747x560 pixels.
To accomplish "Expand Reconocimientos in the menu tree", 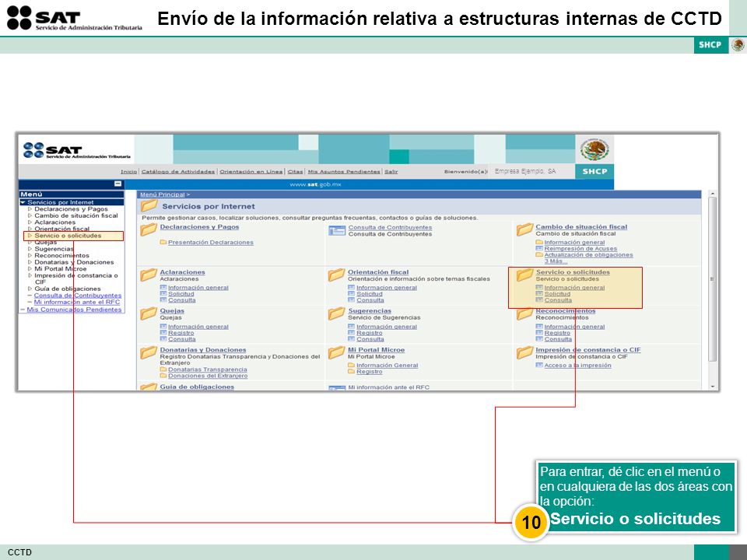I will pos(30,256).
